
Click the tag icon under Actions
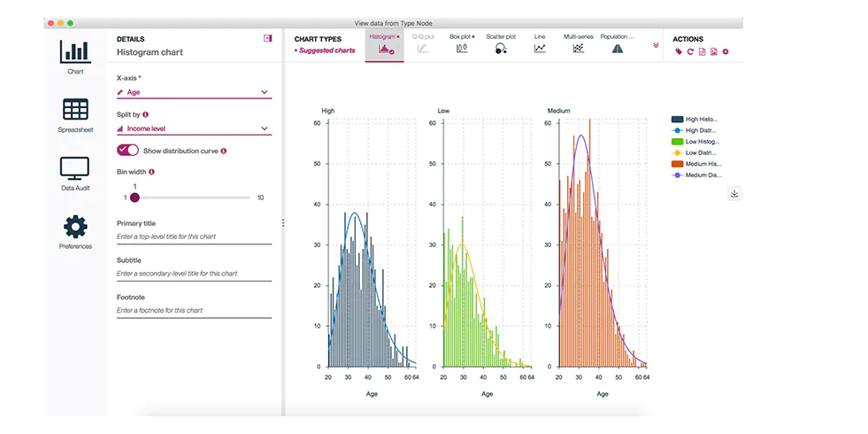pos(679,52)
